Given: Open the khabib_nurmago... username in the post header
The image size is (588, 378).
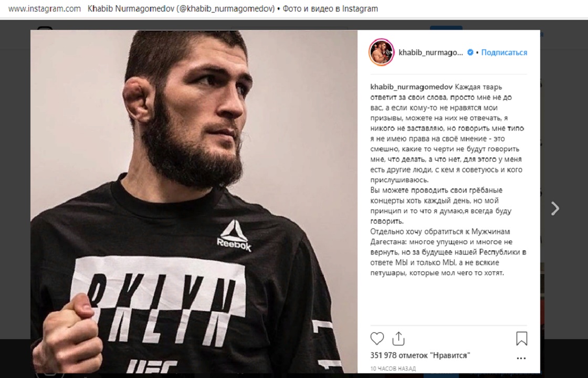Looking at the screenshot, I should pyautogui.click(x=430, y=52).
